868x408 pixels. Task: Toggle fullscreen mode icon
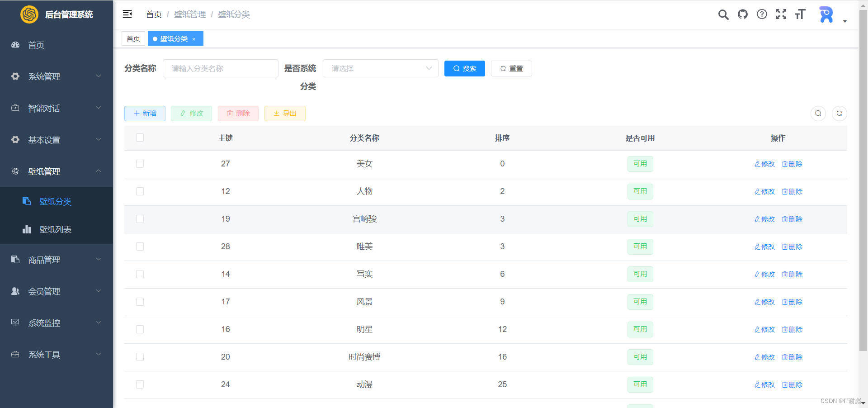click(781, 14)
